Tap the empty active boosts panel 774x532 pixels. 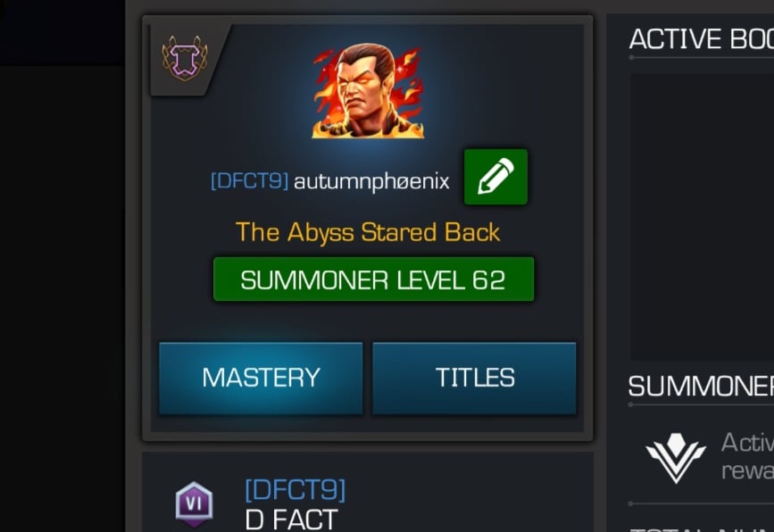(x=702, y=217)
